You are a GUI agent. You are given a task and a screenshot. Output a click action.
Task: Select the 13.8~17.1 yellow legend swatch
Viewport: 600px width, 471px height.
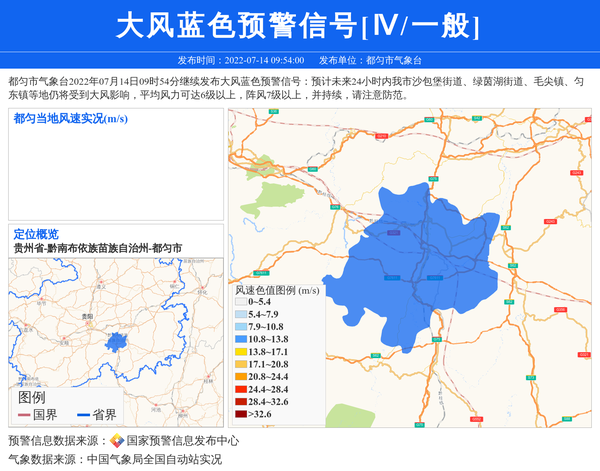(x=240, y=352)
